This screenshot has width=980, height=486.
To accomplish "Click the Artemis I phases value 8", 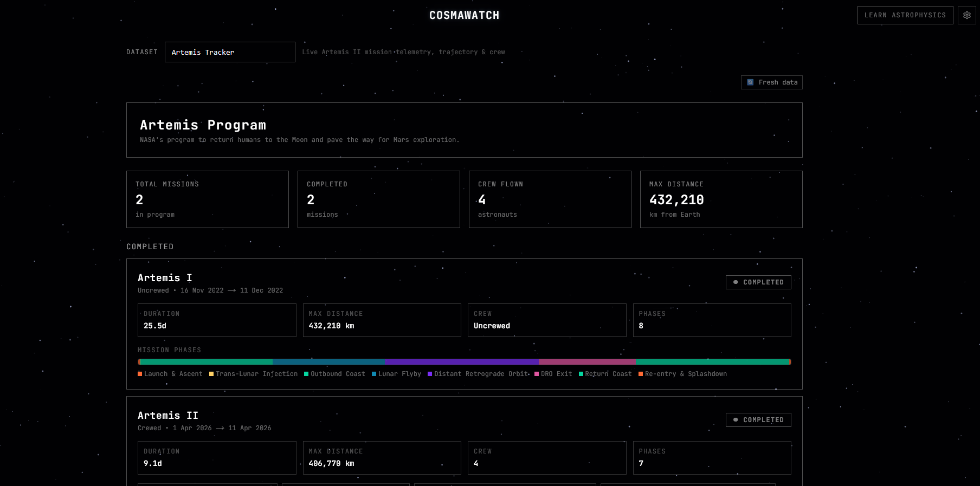I will click(x=641, y=326).
